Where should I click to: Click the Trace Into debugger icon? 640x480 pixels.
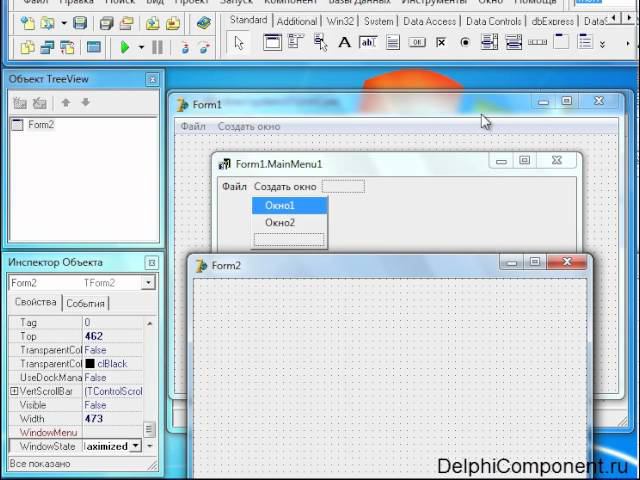click(x=185, y=48)
